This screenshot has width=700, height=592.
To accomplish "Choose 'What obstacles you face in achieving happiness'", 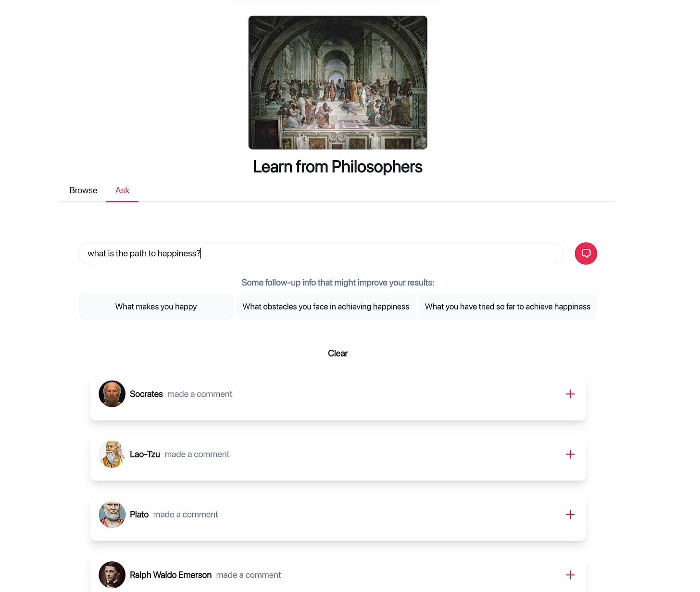I will [326, 307].
